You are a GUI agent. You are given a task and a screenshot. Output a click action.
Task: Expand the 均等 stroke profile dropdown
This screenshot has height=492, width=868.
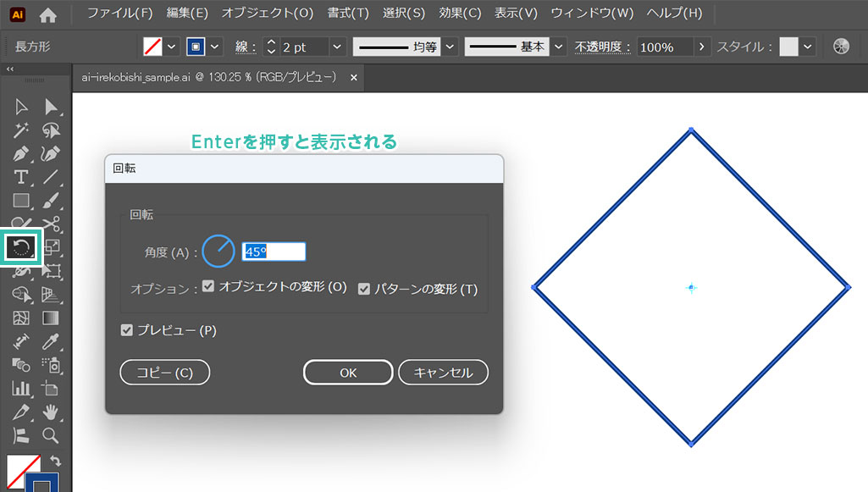point(450,47)
